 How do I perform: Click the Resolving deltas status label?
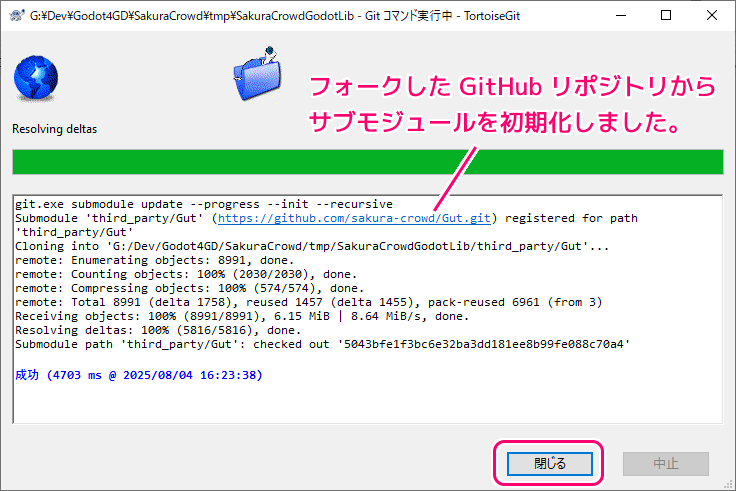click(54, 129)
